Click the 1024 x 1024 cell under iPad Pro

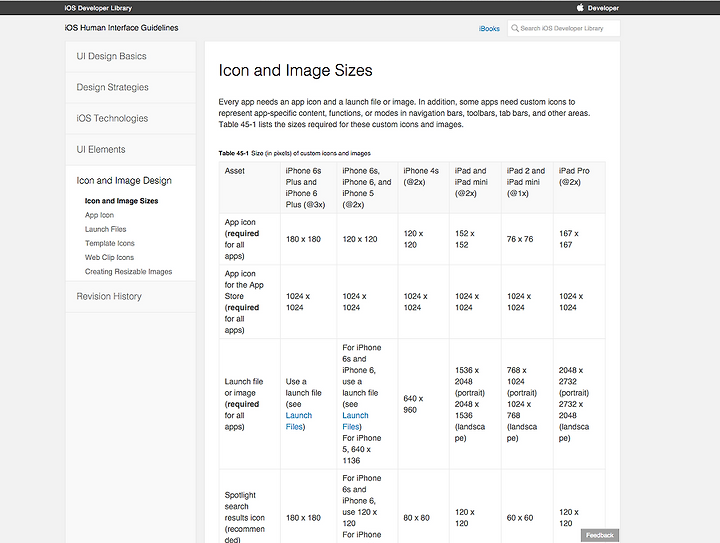(x=579, y=302)
